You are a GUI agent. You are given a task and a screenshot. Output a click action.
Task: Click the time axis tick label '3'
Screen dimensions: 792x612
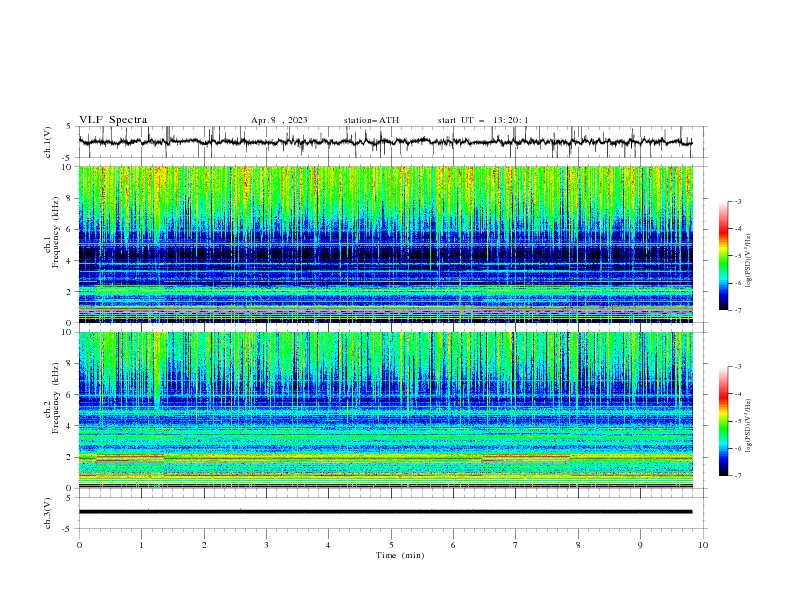[266, 545]
